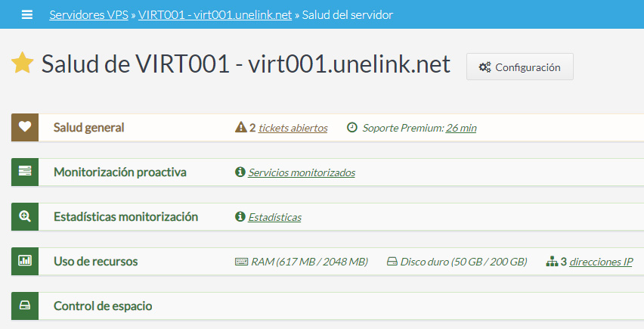Click the disk icon for Control de espacio
This screenshot has width=644, height=329.
25,306
